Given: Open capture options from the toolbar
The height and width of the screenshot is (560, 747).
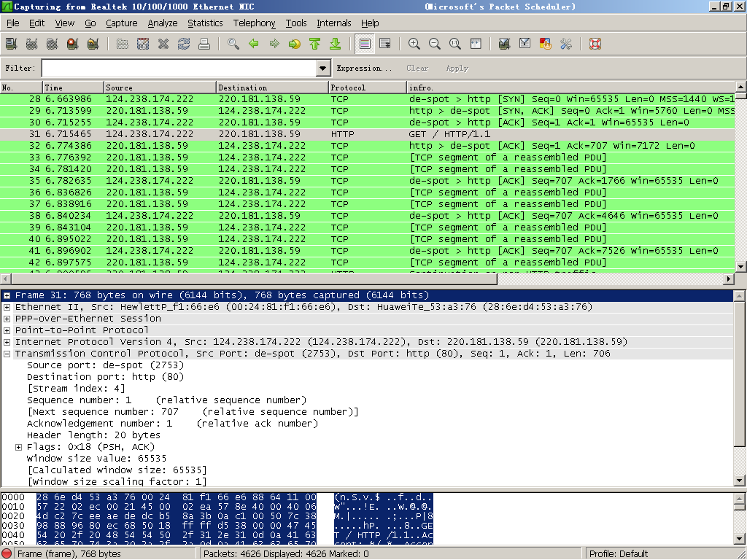Looking at the screenshot, I should [32, 44].
